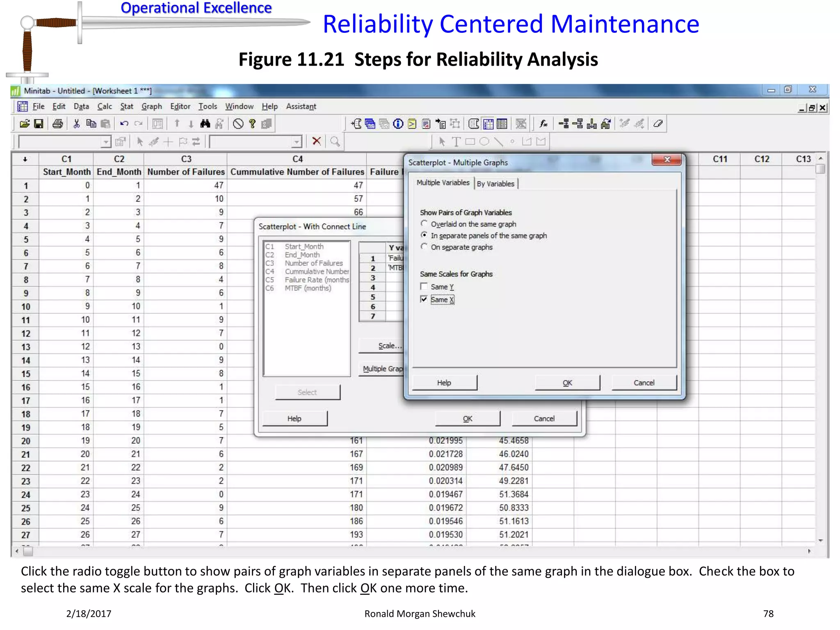Viewport: 840px width, 630px height.
Task: Open the Calc menu
Action: 105,106
